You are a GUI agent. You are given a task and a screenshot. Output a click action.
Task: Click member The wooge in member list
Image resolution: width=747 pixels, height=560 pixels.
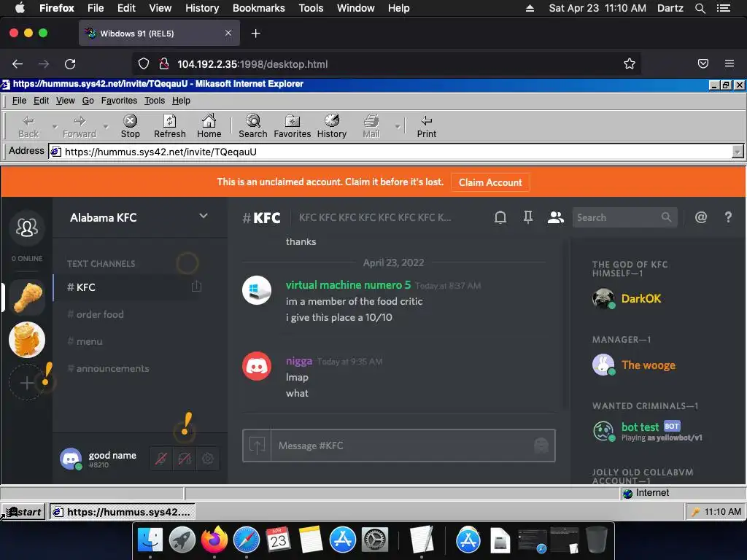point(649,365)
